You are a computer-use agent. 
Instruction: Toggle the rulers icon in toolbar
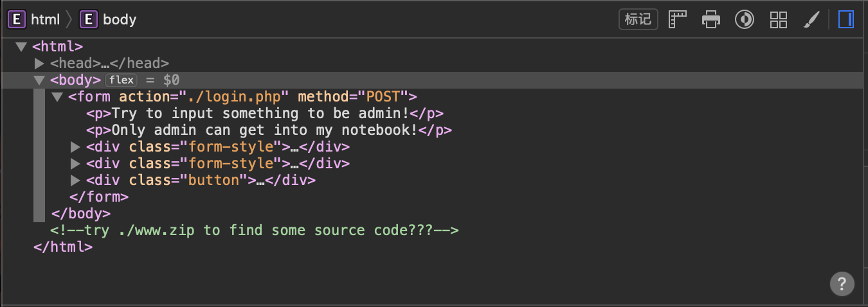[678, 19]
